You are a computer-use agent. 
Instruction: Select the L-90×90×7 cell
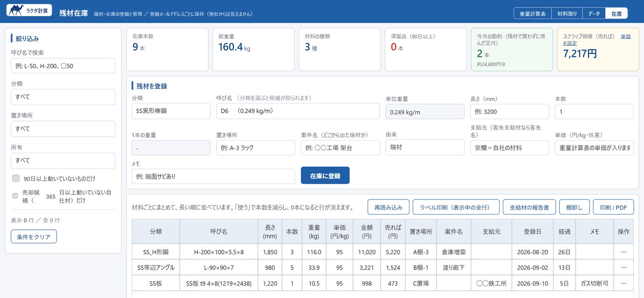pyautogui.click(x=218, y=268)
